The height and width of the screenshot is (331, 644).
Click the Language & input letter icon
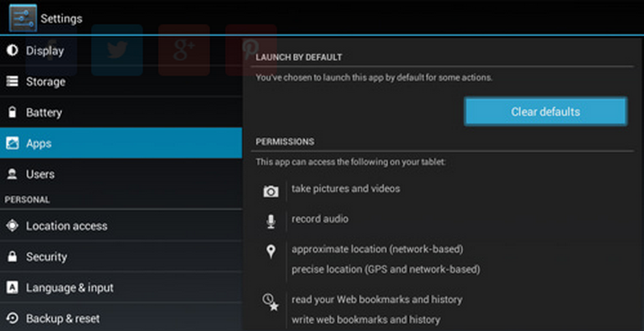coord(12,288)
